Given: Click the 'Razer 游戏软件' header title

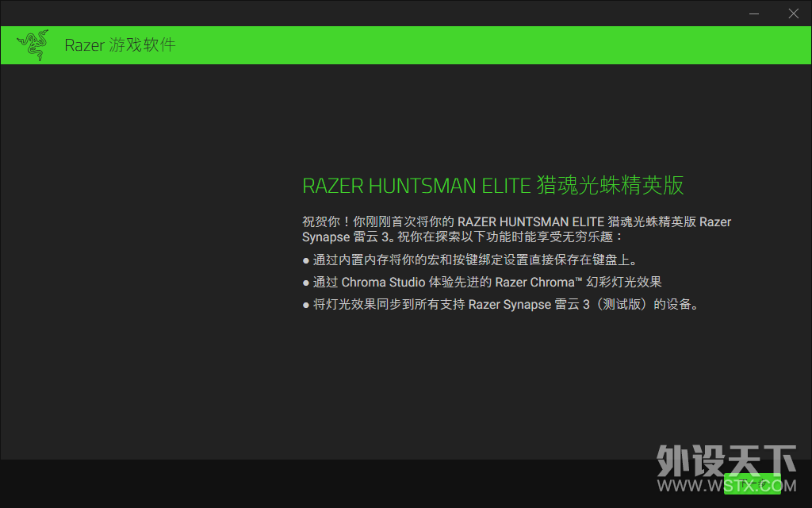Looking at the screenshot, I should [x=121, y=45].
